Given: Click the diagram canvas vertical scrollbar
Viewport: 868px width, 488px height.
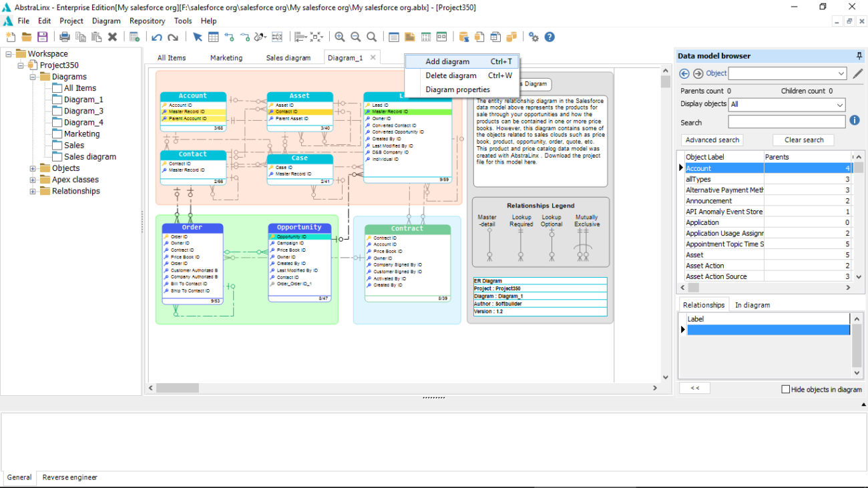Looking at the screenshot, I should tap(665, 224).
